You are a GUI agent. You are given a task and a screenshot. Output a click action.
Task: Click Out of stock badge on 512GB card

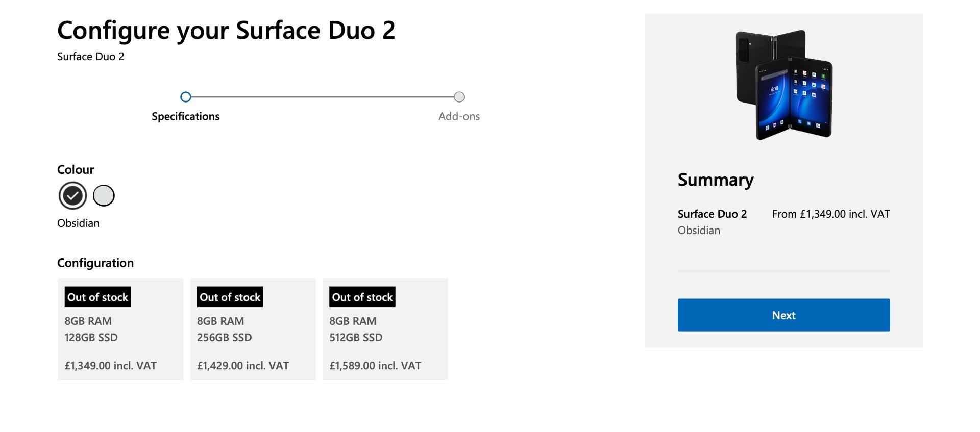pos(362,297)
